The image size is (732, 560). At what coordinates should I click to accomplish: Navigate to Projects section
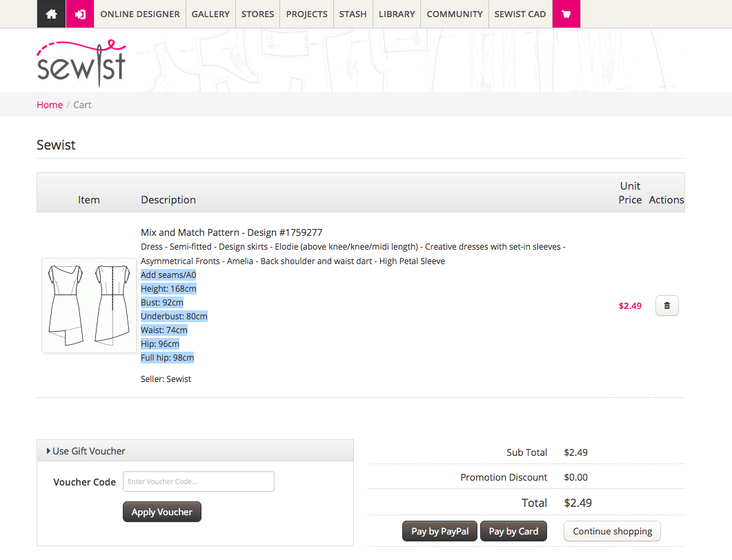pyautogui.click(x=306, y=14)
